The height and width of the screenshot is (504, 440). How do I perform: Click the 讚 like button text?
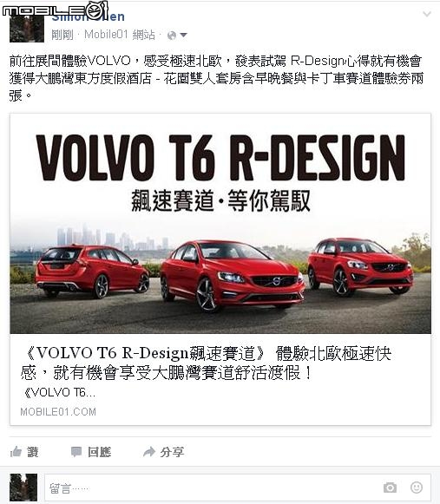click(x=33, y=452)
